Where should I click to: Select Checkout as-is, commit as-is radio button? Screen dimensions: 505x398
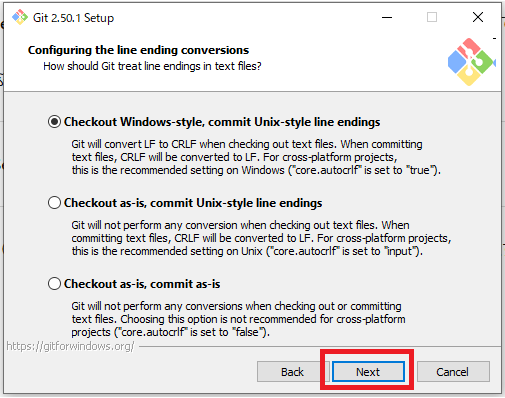(x=54, y=284)
